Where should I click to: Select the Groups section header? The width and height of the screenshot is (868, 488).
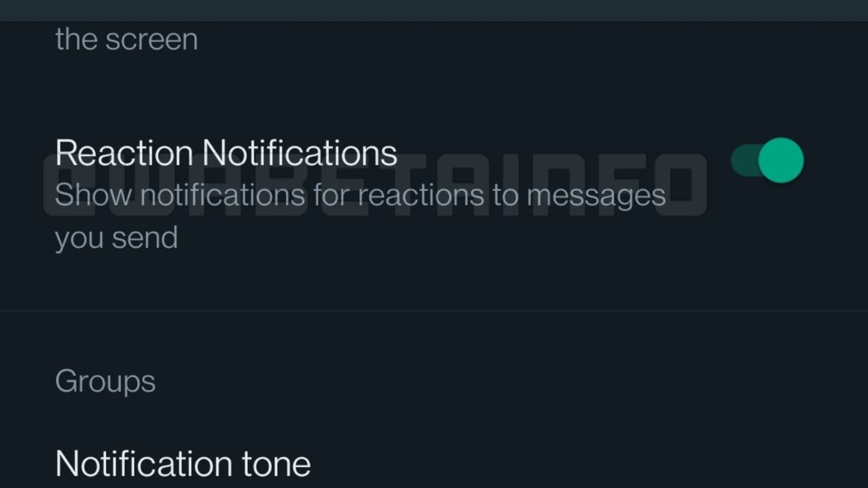pos(105,381)
